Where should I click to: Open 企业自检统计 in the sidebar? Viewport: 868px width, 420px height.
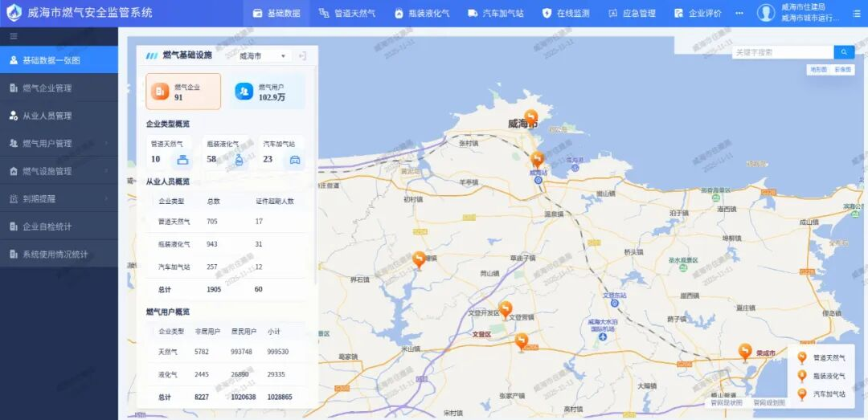click(x=59, y=226)
